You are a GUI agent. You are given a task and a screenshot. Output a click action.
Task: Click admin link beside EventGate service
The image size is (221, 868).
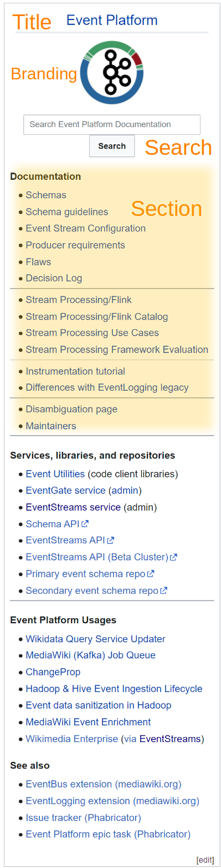click(x=125, y=491)
